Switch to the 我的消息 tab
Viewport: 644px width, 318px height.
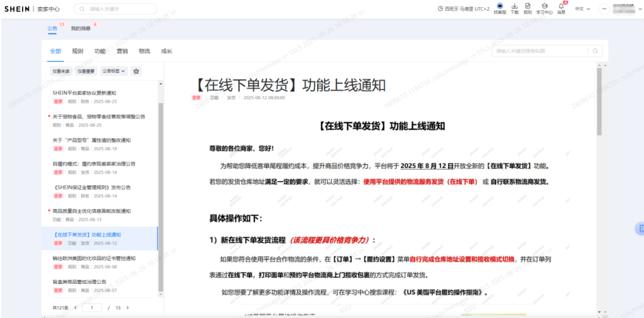click(x=81, y=28)
